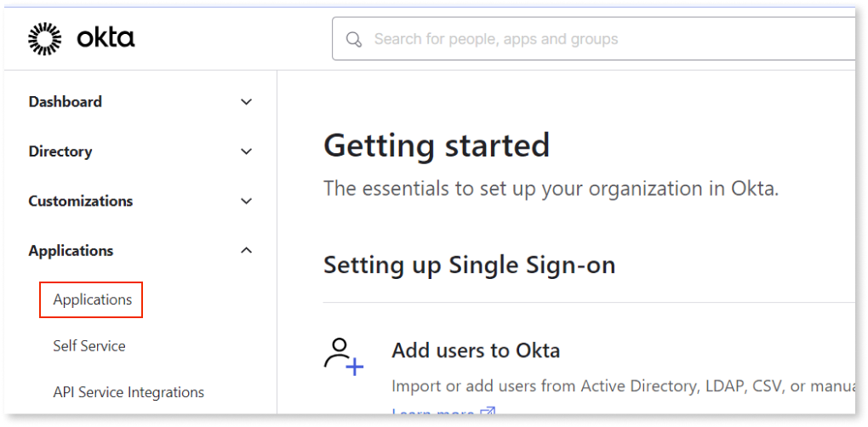Click the okta wordmark in the header
Image resolution: width=868 pixels, height=427 pixels.
106,38
